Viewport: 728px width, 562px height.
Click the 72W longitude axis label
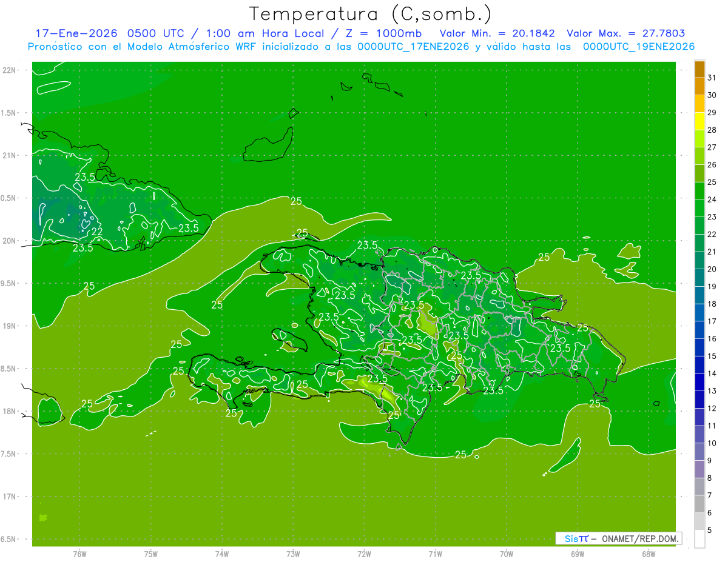click(x=364, y=554)
